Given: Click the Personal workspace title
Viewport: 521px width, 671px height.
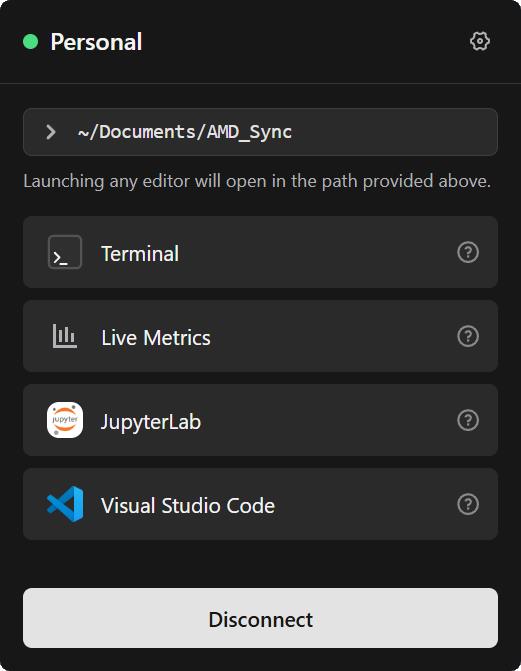Looking at the screenshot, I should point(96,42).
